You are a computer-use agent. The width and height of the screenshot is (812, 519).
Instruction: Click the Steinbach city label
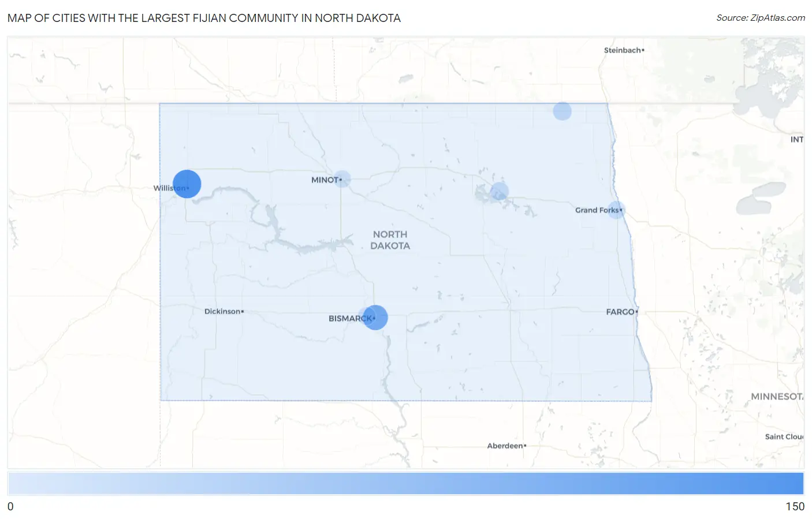(624, 50)
